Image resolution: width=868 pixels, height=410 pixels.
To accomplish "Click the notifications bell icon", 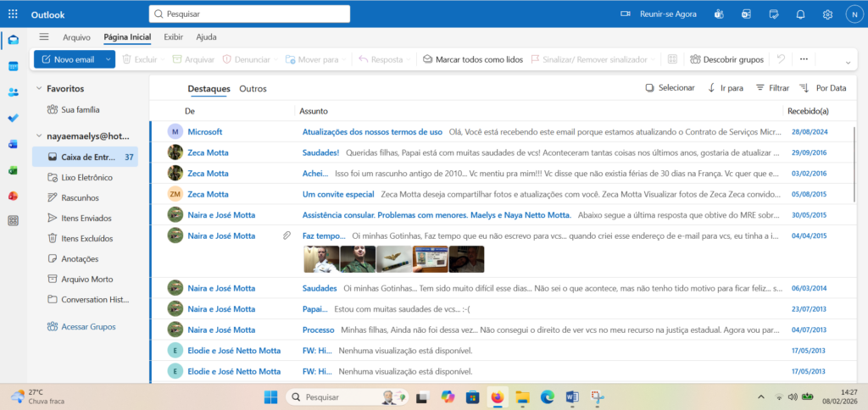I will pos(800,14).
